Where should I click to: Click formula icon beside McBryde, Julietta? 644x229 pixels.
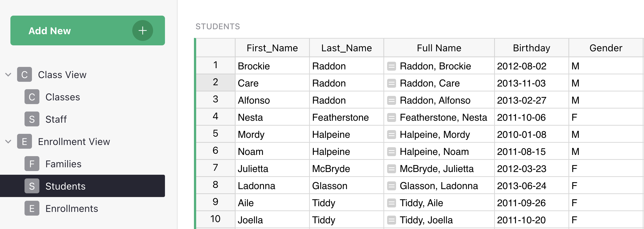pyautogui.click(x=391, y=169)
